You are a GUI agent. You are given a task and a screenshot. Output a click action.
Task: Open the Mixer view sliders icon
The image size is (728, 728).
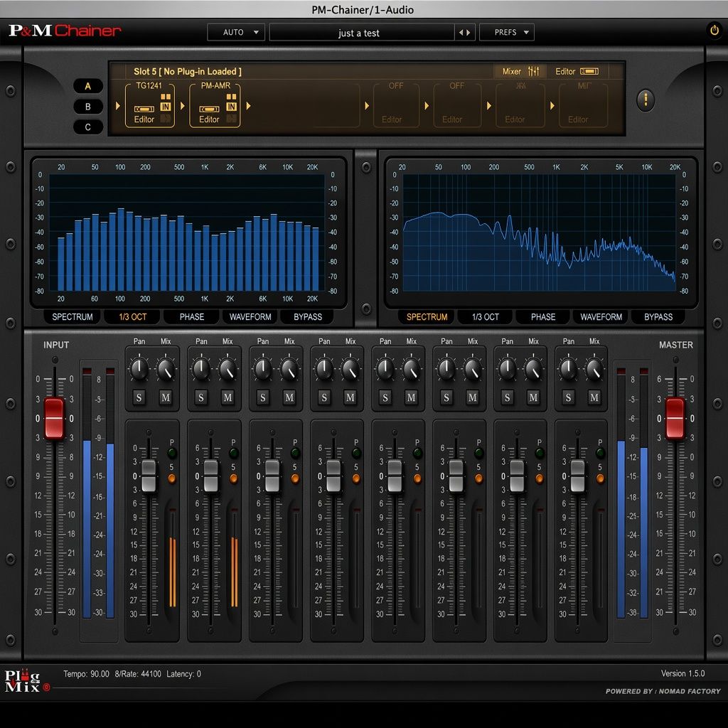coord(533,71)
